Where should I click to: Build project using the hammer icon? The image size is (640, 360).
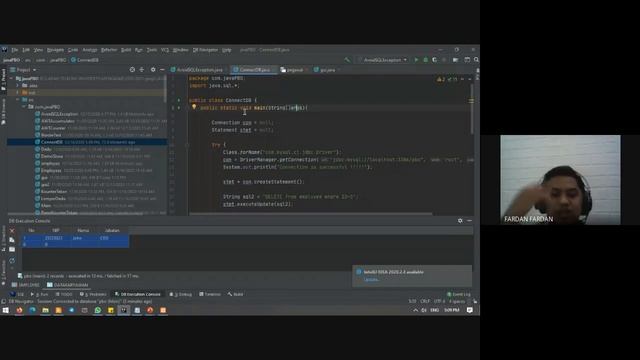click(x=347, y=60)
